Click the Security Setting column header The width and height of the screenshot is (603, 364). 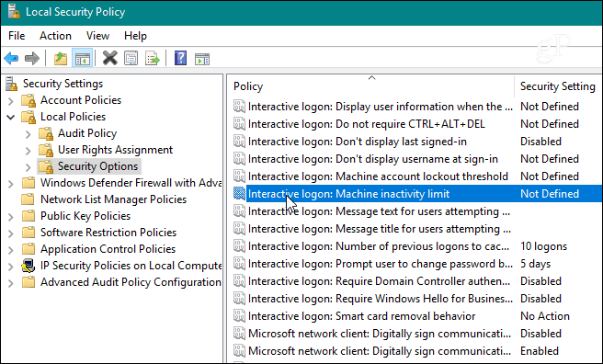pos(558,86)
